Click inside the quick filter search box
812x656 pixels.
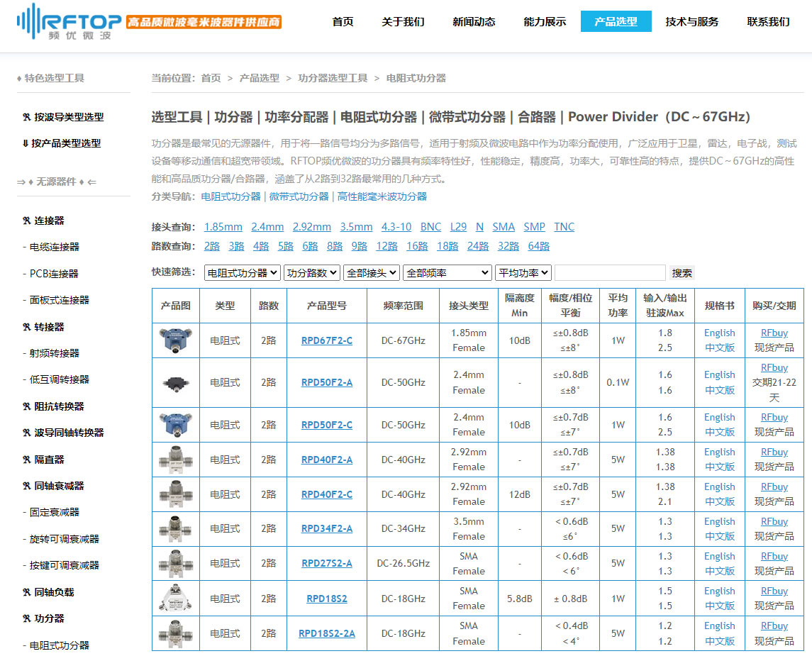pos(610,273)
